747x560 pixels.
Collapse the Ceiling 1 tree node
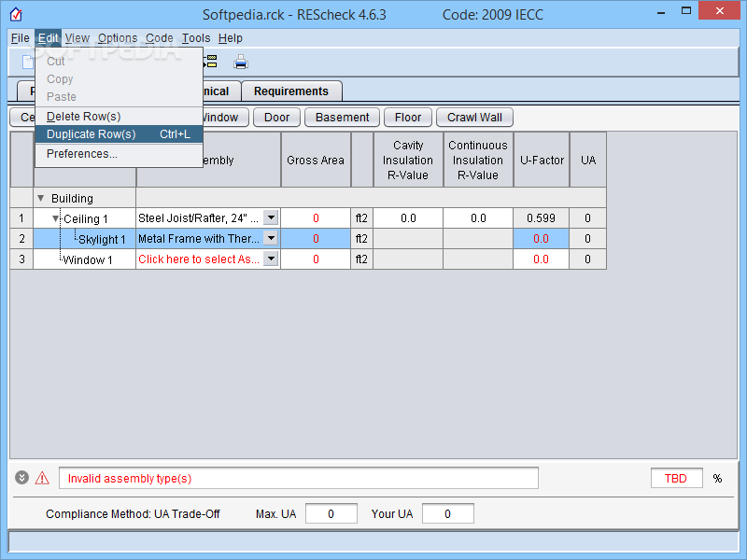coord(56,218)
